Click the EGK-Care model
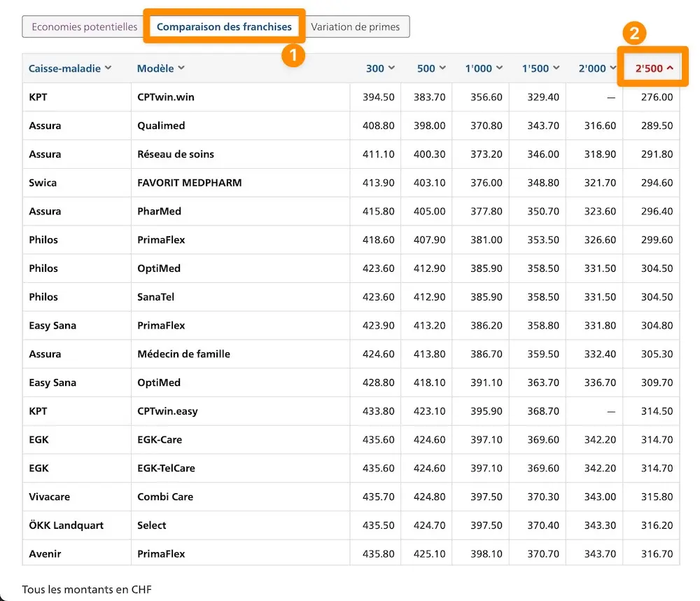Screen dimensions: 700x601 click(160, 440)
